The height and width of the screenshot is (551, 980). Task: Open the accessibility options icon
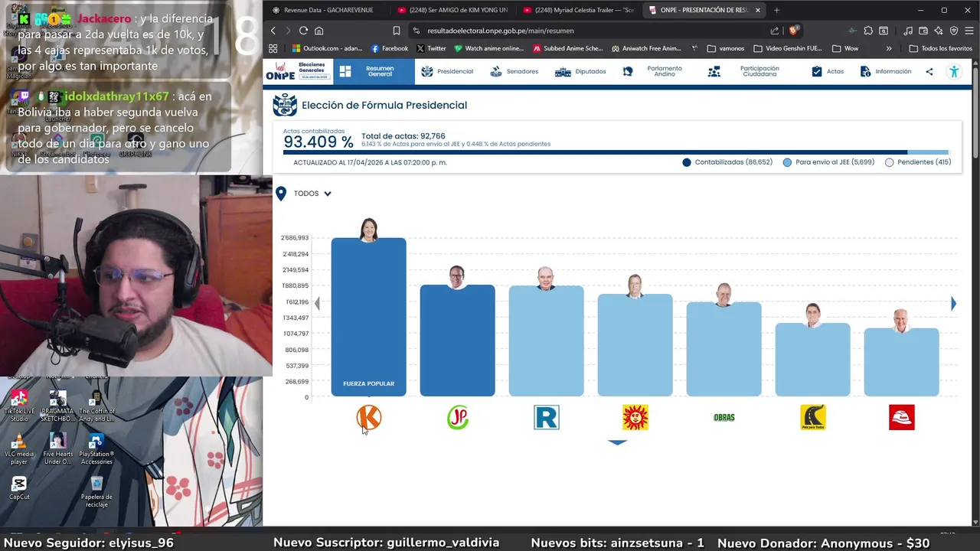click(954, 71)
